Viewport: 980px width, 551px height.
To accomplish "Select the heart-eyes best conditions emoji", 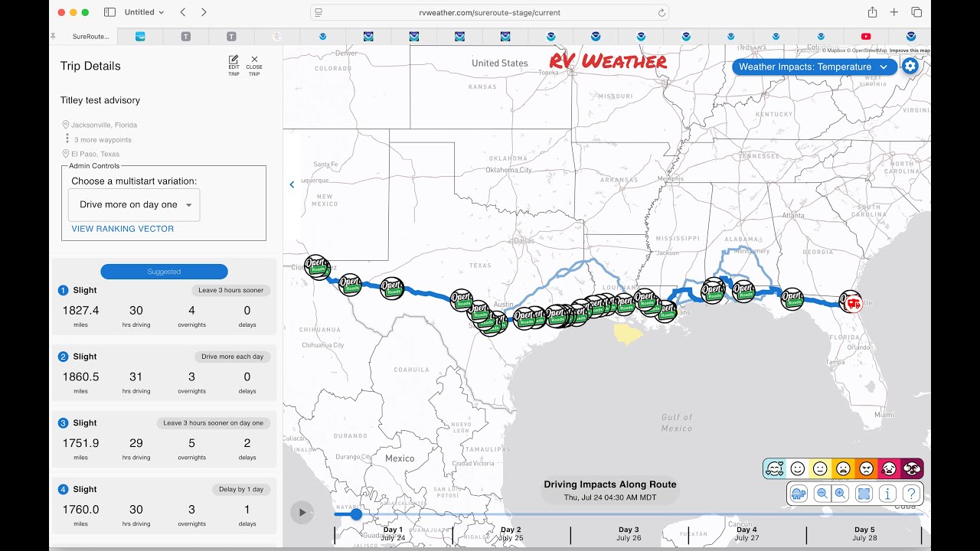I will tap(775, 468).
